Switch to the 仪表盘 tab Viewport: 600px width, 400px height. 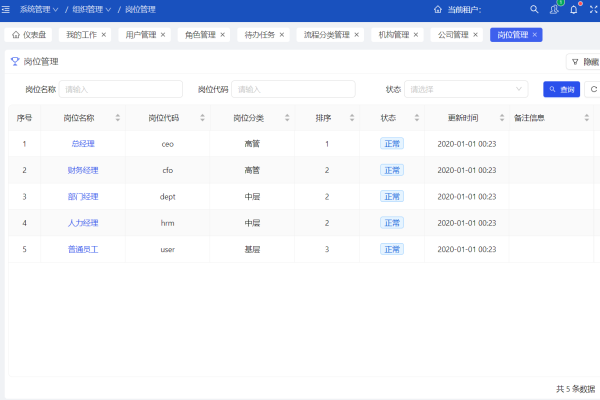29,35
